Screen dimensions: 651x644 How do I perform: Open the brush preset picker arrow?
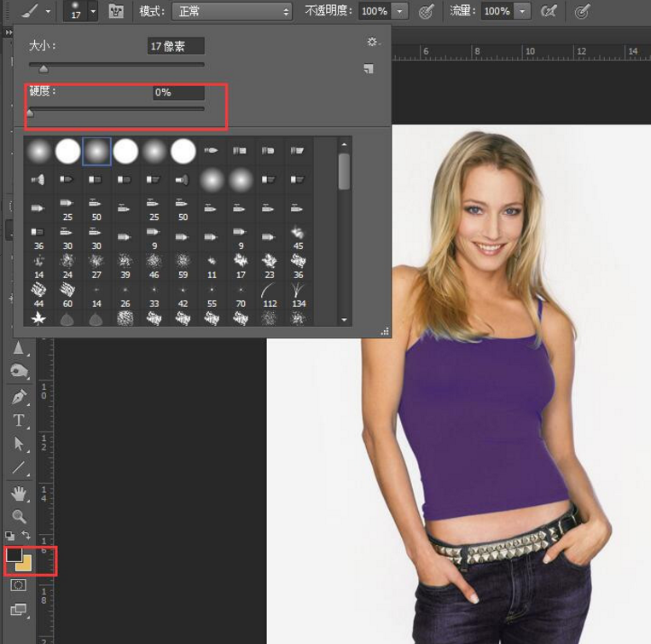[x=93, y=11]
